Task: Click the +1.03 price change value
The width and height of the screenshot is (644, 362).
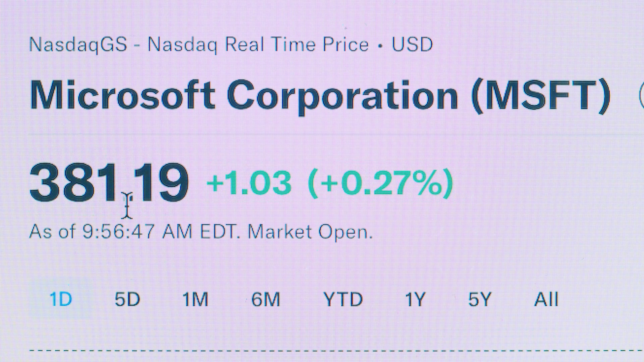Action: 249,183
